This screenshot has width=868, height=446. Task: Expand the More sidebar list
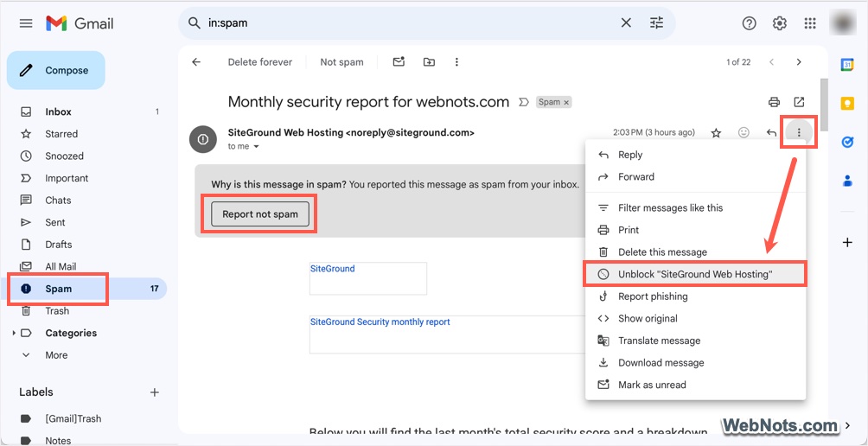(56, 355)
